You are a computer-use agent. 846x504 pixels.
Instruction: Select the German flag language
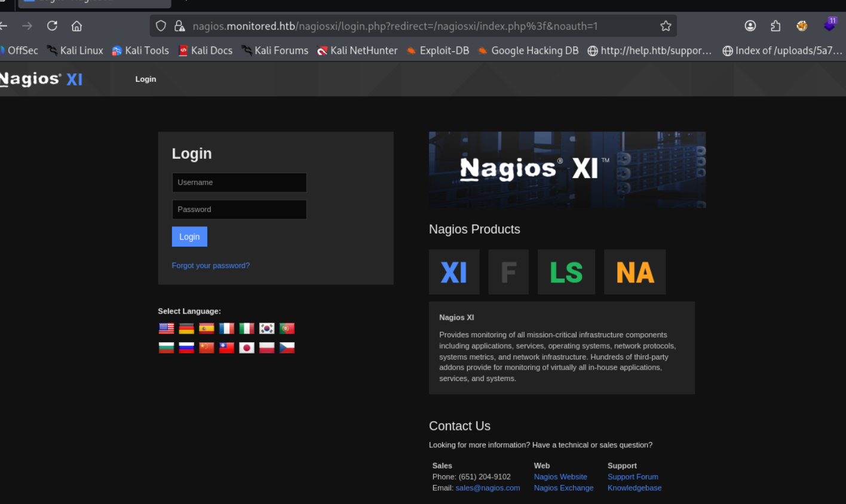tap(186, 328)
